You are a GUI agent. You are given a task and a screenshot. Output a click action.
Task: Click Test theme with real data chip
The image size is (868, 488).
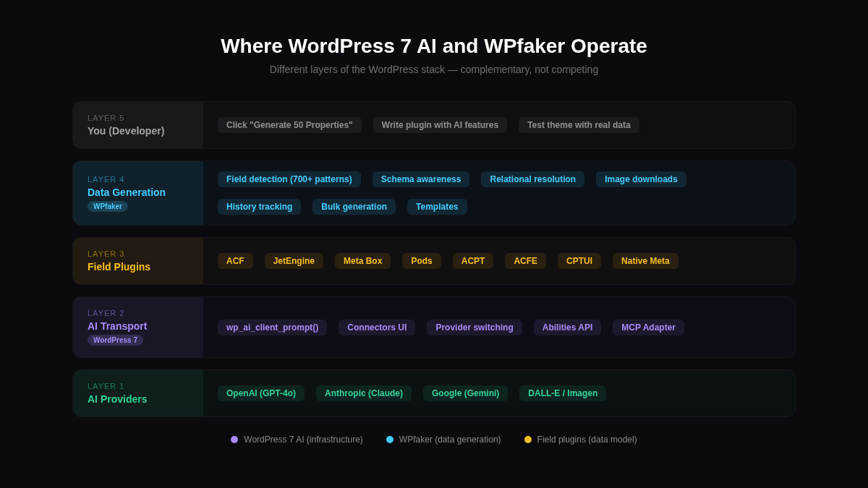click(579, 125)
